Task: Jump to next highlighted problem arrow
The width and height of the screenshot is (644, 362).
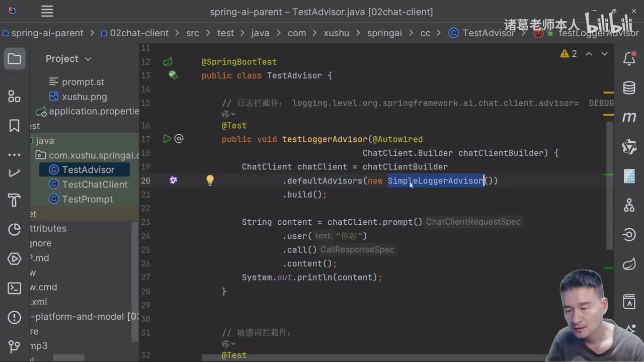Action: (605, 54)
